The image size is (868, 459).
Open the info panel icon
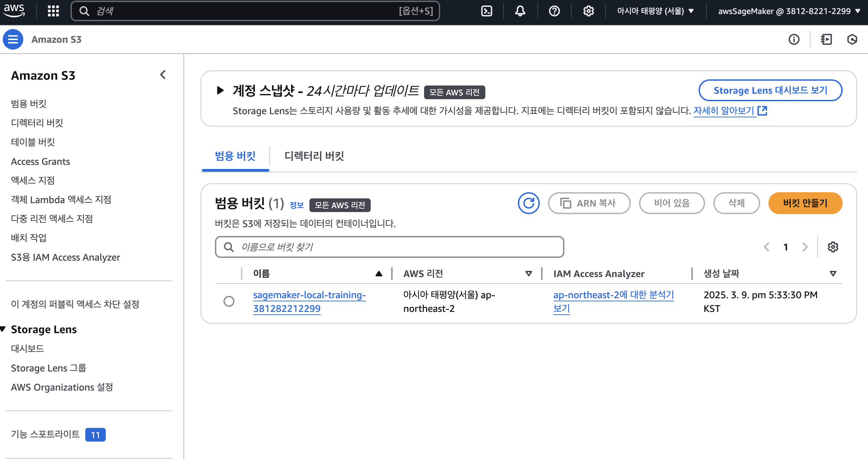click(x=794, y=39)
